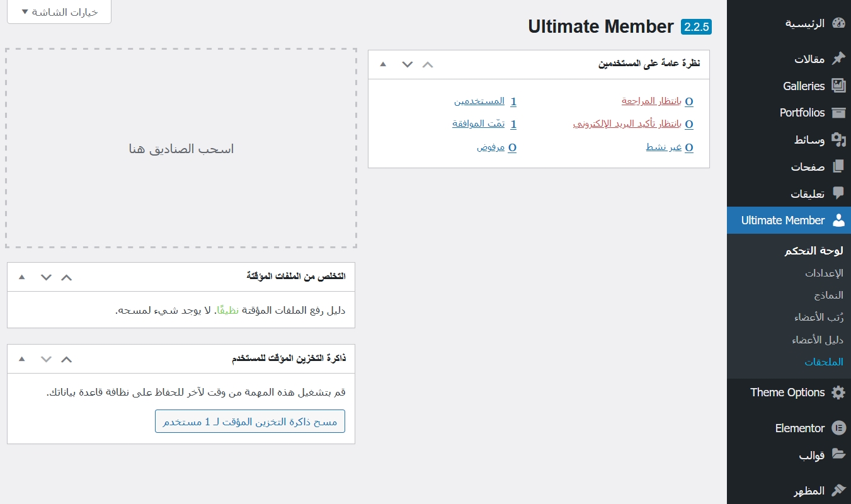This screenshot has height=504, width=851.
Task: Go to لوحة التحكم submenu item
Action: point(814,251)
